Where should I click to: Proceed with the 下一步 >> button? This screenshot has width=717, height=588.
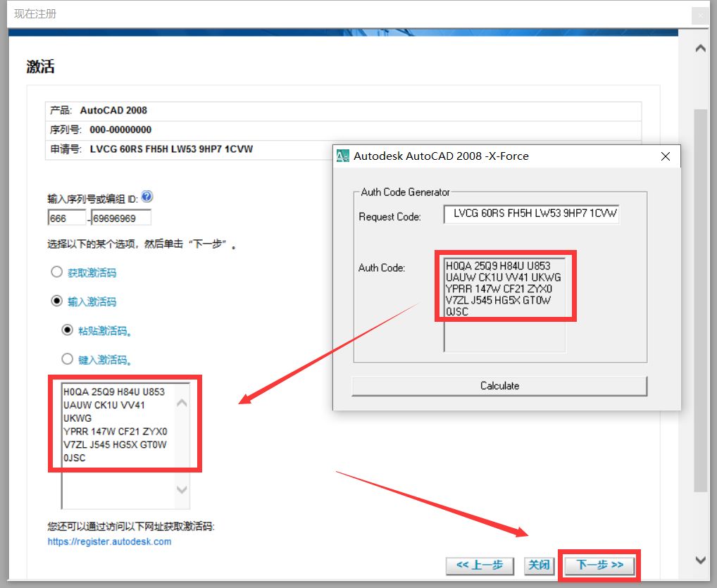(x=599, y=565)
